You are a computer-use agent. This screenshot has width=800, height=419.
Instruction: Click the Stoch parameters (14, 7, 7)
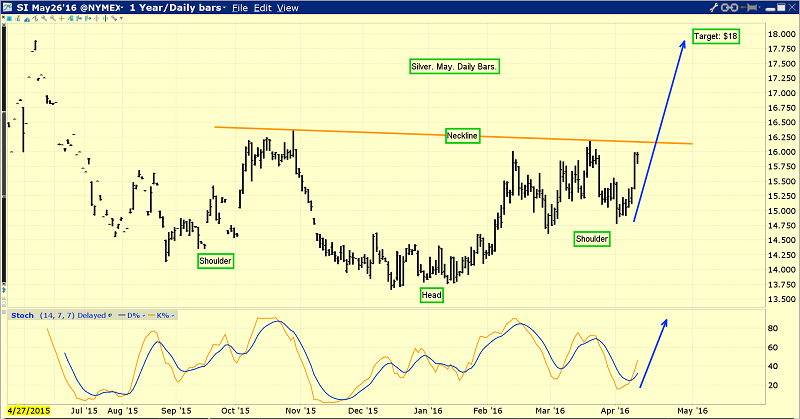tap(58, 316)
